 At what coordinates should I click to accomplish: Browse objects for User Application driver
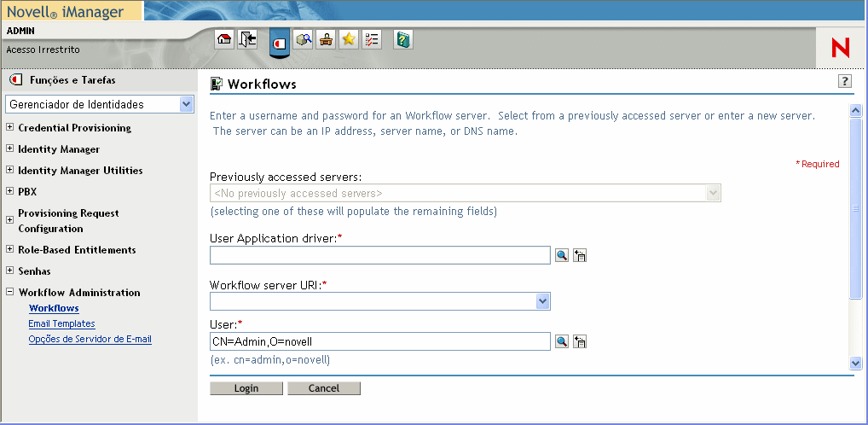[x=562, y=255]
